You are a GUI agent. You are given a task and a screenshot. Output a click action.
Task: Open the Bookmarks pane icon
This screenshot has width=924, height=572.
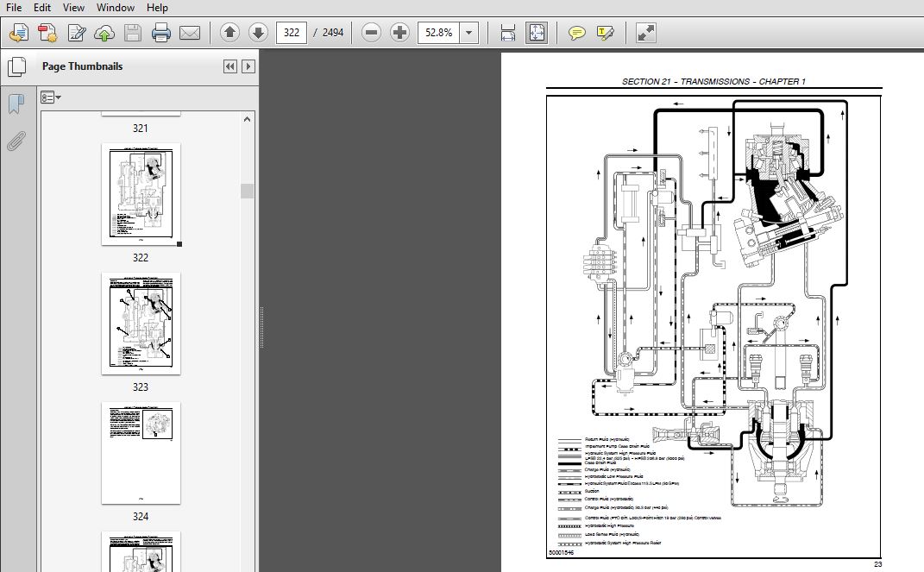tap(16, 104)
